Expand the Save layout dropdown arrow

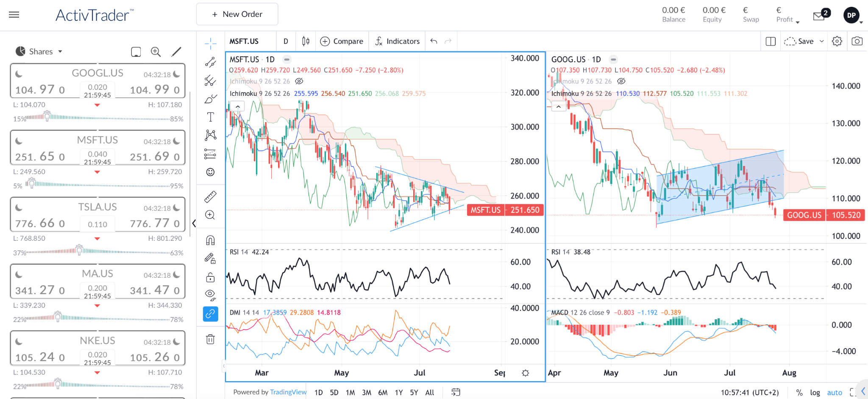click(x=822, y=41)
